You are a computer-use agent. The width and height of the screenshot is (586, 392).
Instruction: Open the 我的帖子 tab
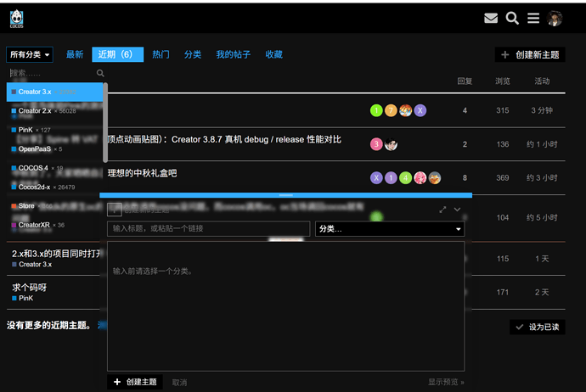tap(234, 54)
